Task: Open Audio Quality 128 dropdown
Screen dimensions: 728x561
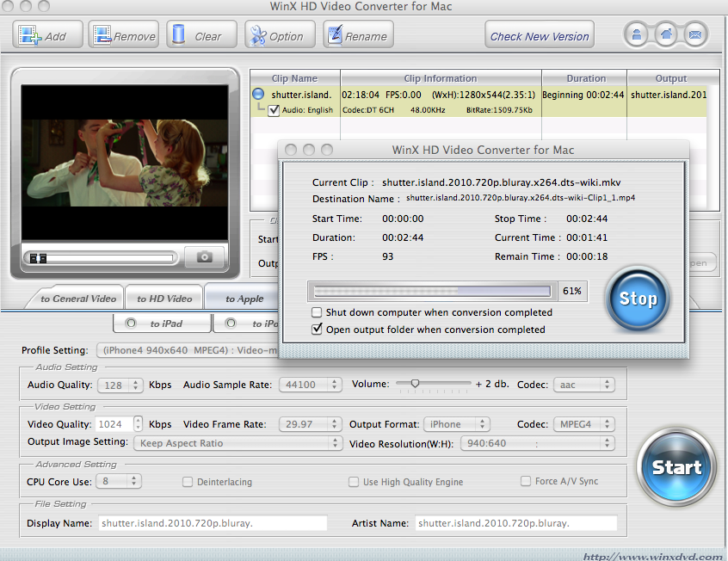Action: (x=120, y=385)
